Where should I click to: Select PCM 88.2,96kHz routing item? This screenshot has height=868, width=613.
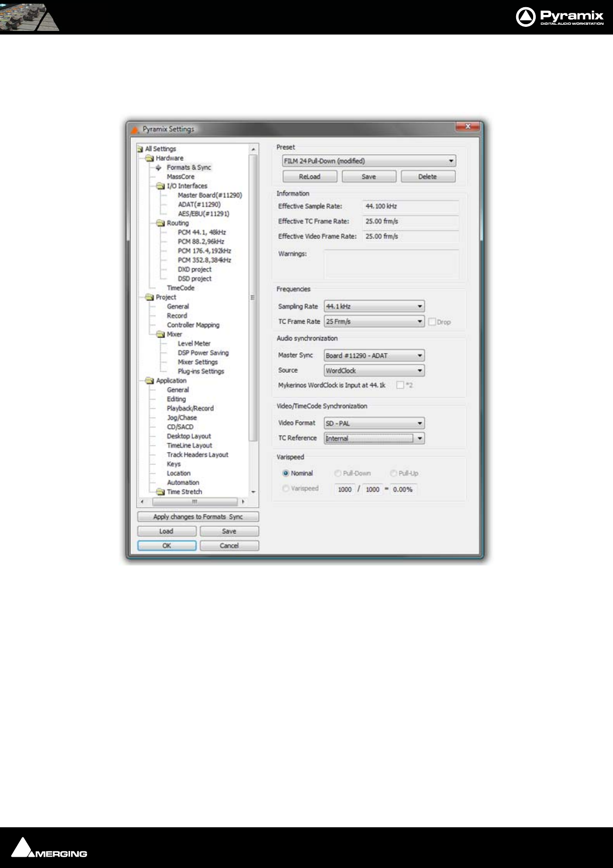[x=201, y=242]
